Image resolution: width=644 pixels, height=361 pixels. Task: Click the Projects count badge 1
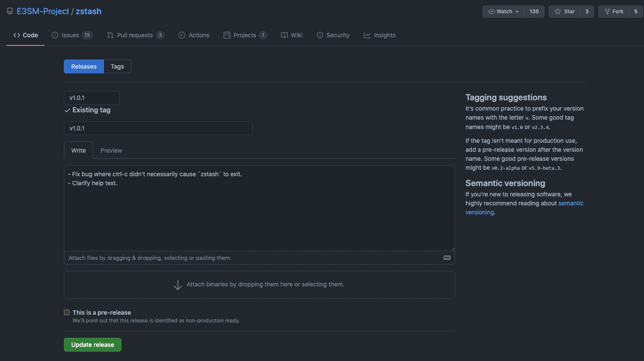pos(263,35)
